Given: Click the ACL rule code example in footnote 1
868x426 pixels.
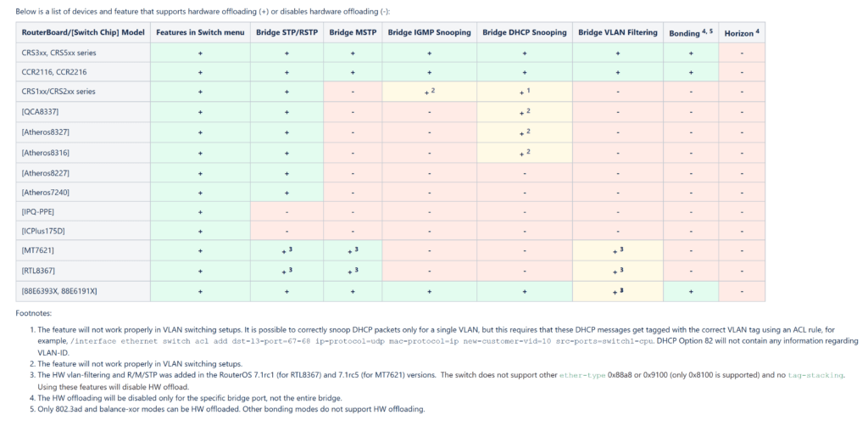Looking at the screenshot, I should [x=362, y=342].
